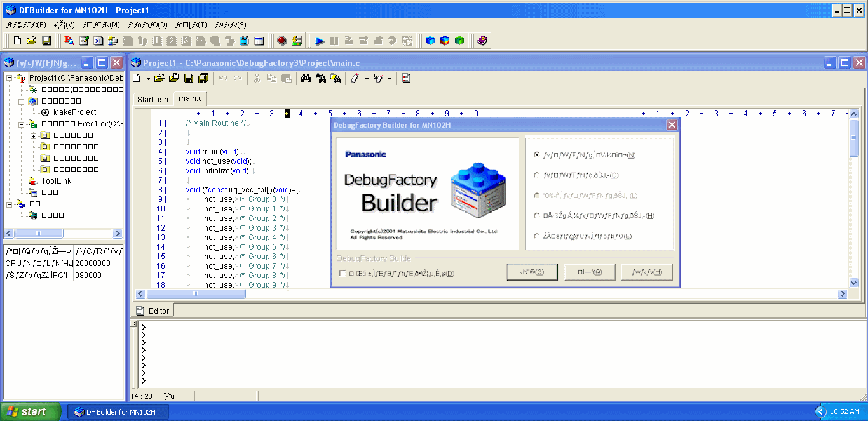This screenshot has height=421, width=868.
Task: Select the ToolLink tree item
Action: (x=56, y=181)
